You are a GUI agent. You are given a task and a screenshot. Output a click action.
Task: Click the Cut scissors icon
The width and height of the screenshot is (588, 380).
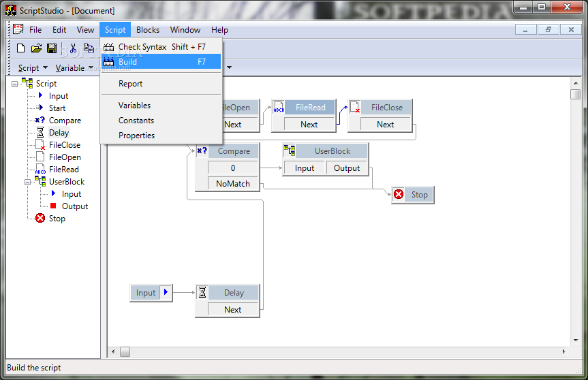(73, 48)
